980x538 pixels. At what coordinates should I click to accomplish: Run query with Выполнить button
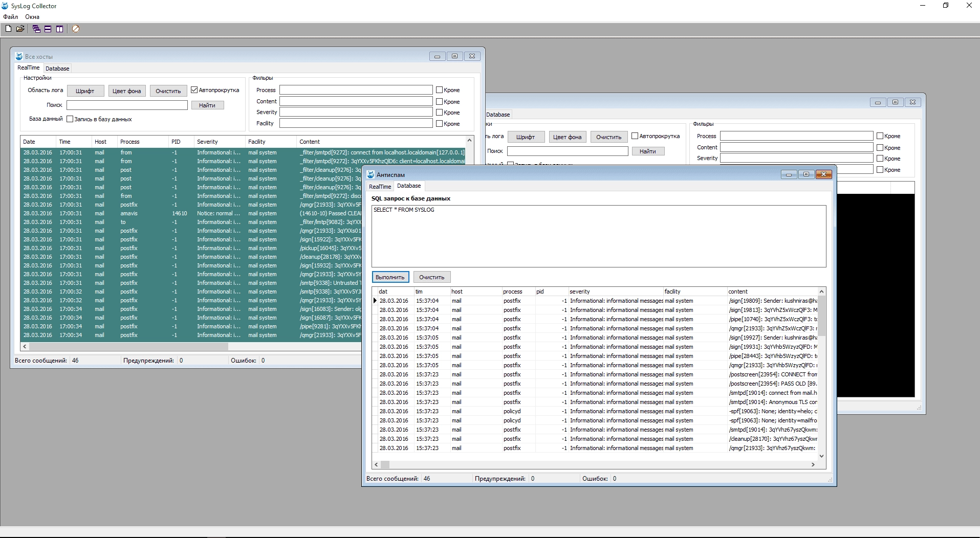[x=390, y=277]
